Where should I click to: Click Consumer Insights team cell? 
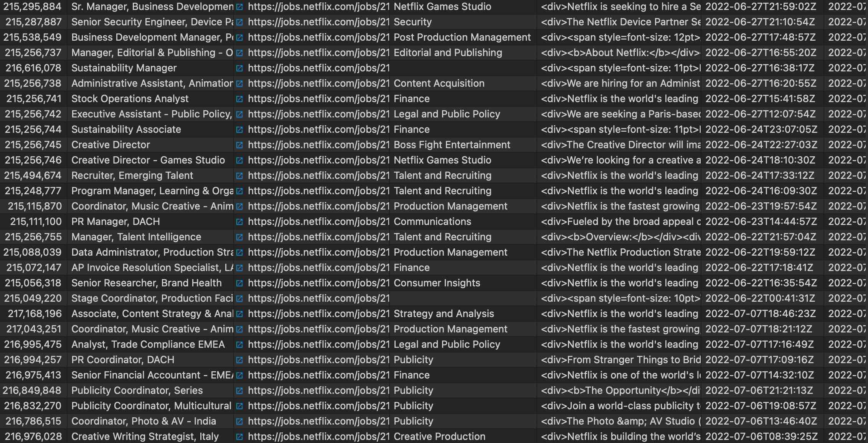click(x=437, y=283)
